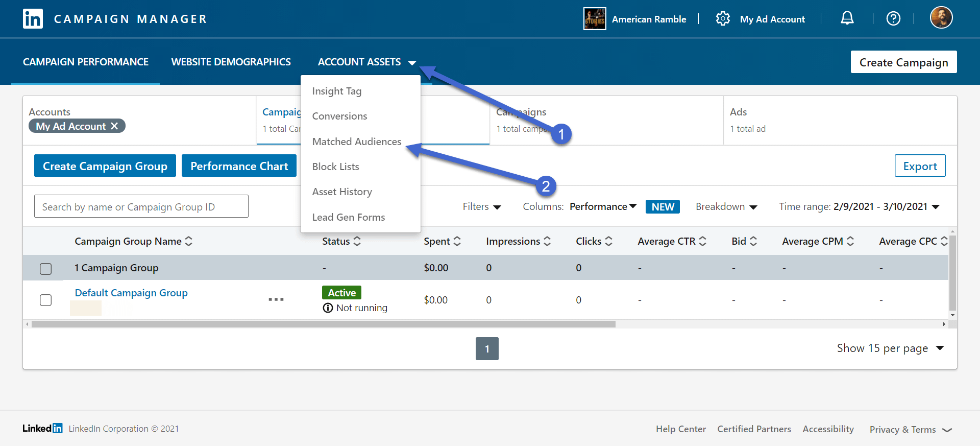Click the horizontal table scrollbar
Screen dimensions: 980x446
pyautogui.click(x=324, y=324)
